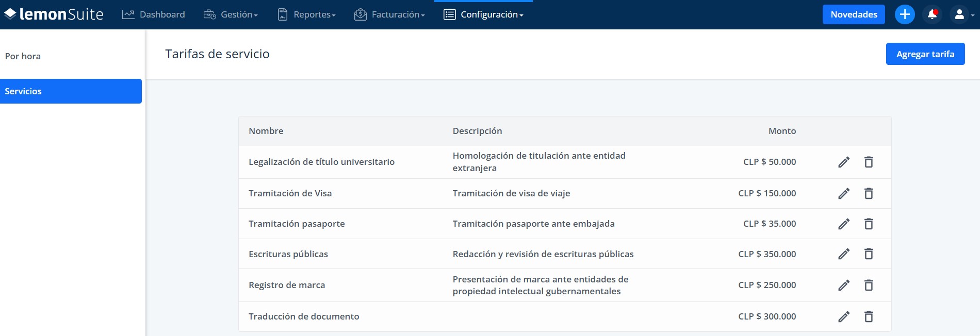Click the amount CLP $ 250.000

(767, 285)
